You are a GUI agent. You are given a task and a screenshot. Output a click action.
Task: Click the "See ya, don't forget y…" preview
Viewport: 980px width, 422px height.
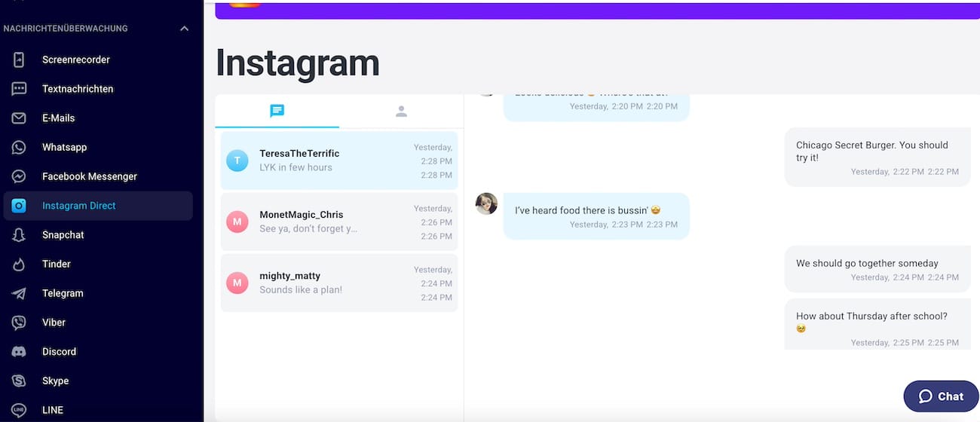pyautogui.click(x=308, y=228)
